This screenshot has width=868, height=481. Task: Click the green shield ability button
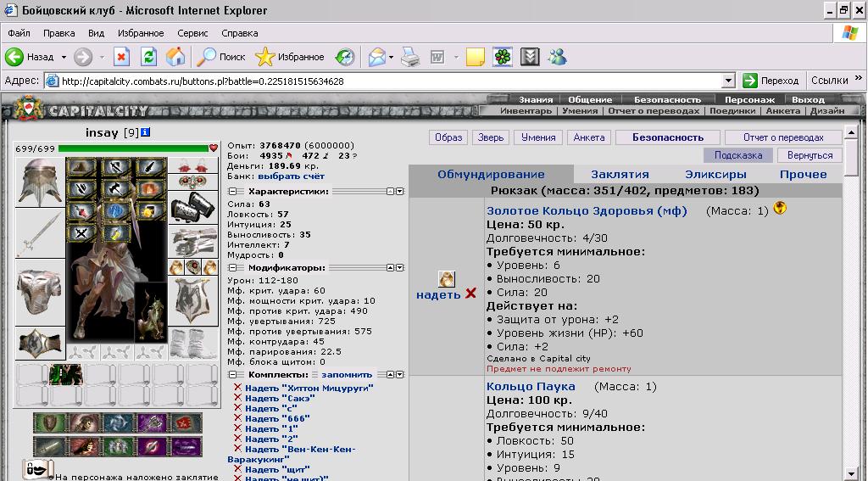coord(50,422)
